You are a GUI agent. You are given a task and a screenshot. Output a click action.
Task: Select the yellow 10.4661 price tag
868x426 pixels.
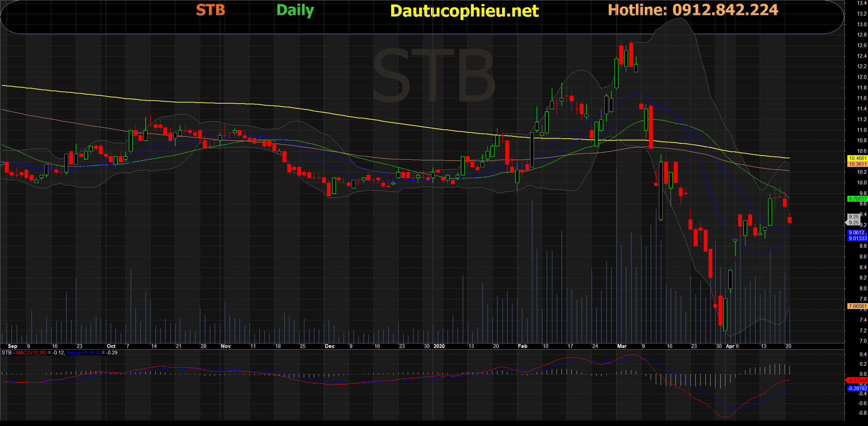(x=857, y=158)
